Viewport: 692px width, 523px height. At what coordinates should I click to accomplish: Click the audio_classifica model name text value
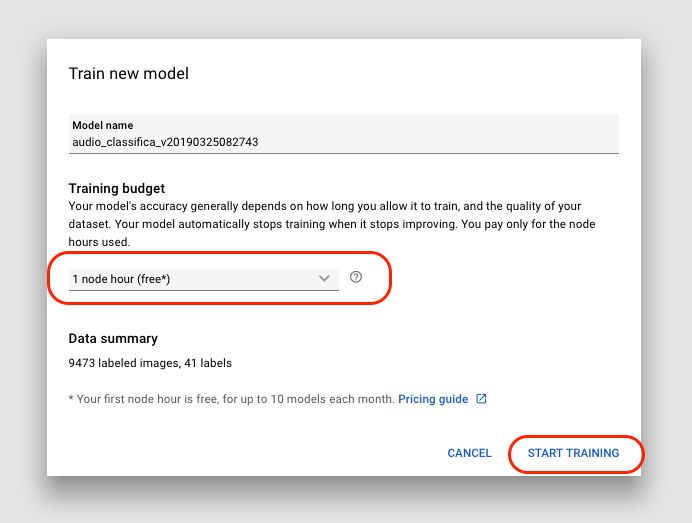coord(165,142)
